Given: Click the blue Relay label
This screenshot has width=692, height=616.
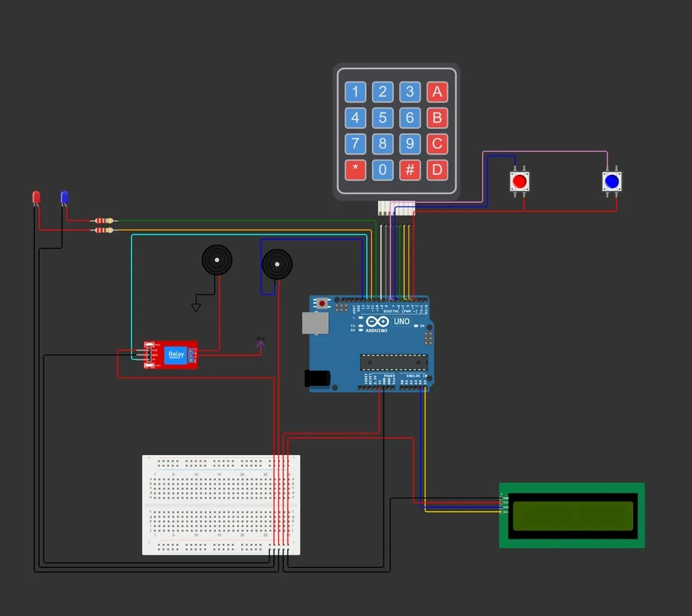Looking at the screenshot, I should point(176,354).
